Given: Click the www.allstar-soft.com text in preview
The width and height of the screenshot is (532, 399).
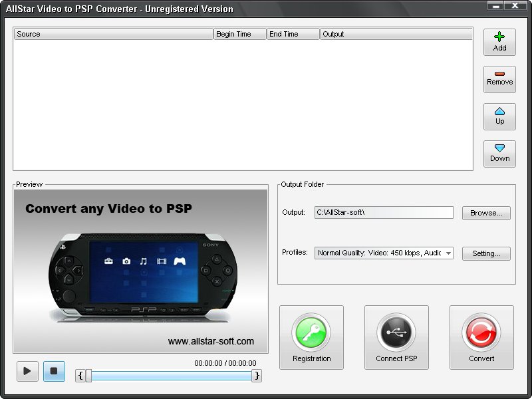Looking at the screenshot, I should 211,341.
